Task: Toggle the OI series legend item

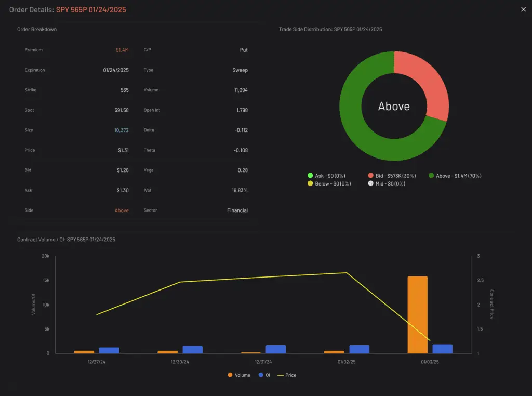Action: coord(264,375)
